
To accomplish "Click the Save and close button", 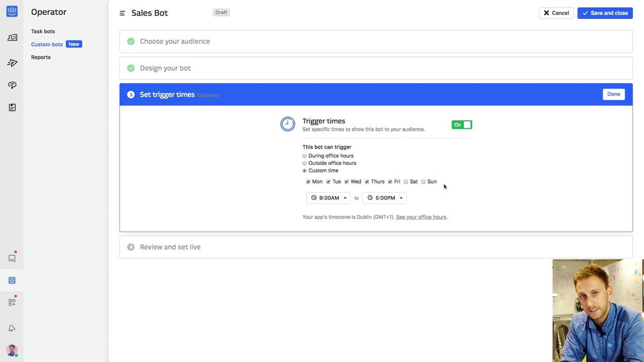I will pos(605,13).
